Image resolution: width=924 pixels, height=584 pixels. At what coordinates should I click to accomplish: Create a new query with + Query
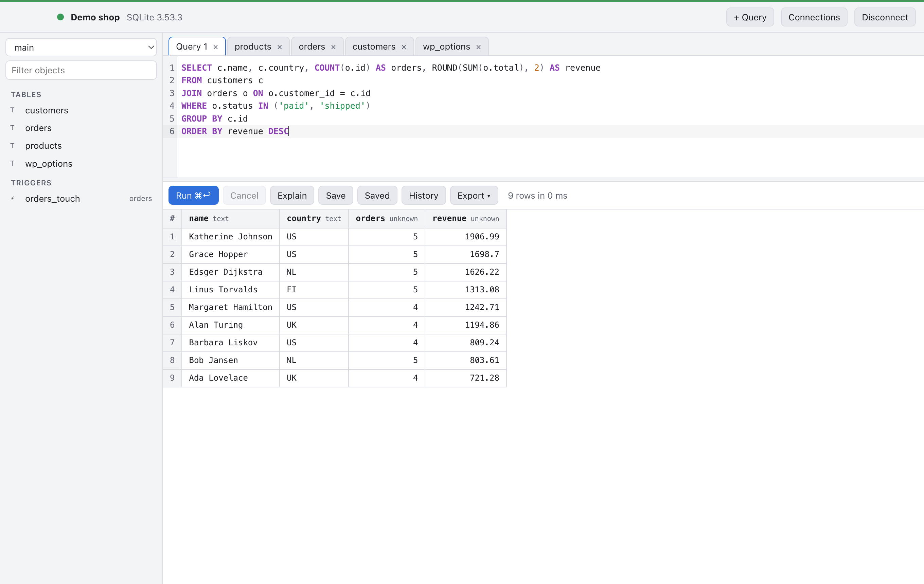point(750,17)
